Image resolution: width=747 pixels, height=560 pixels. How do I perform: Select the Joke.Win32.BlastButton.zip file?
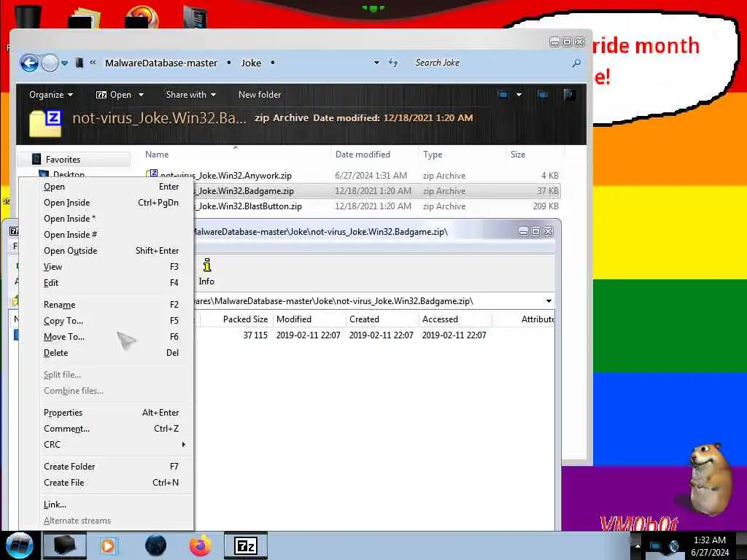click(x=249, y=206)
